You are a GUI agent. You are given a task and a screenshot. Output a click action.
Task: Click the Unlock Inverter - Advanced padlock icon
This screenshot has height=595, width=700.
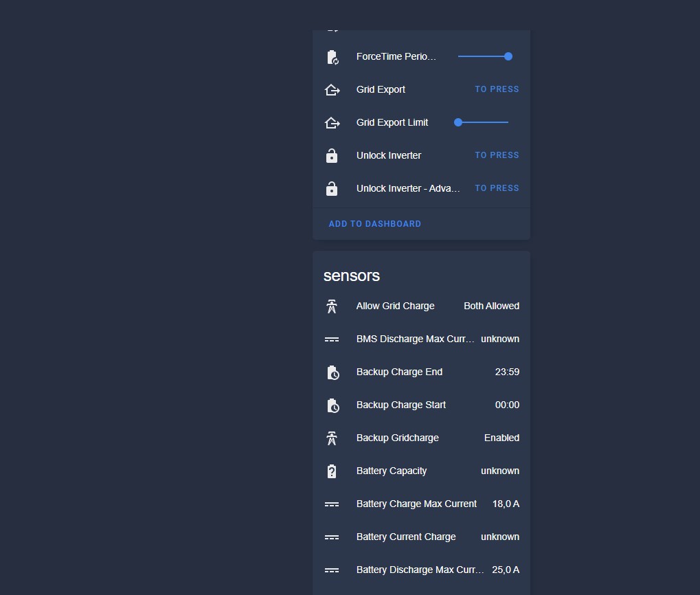(332, 189)
